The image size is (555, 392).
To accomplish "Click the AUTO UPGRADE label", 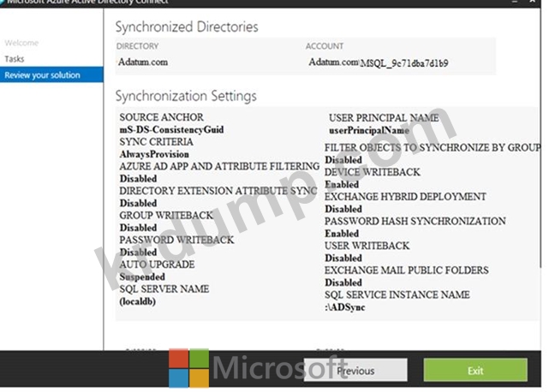I will pyautogui.click(x=157, y=264).
